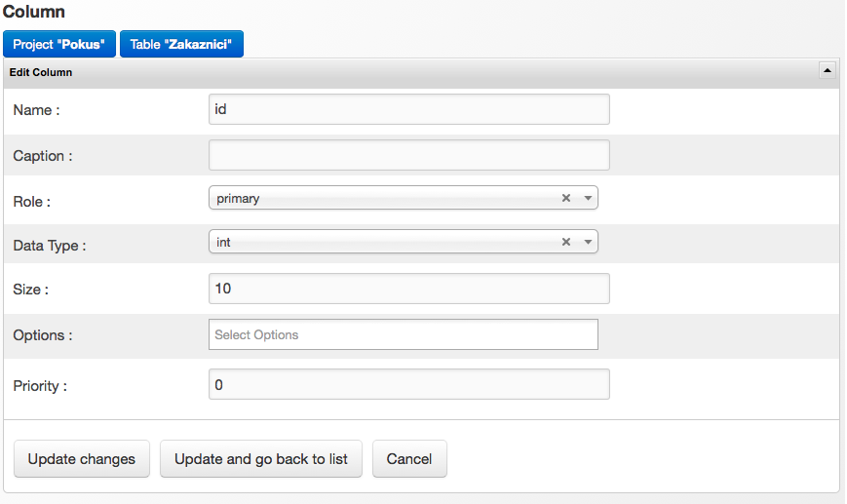The width and height of the screenshot is (847, 504).
Task: Click into the empty Caption field
Action: pos(409,155)
